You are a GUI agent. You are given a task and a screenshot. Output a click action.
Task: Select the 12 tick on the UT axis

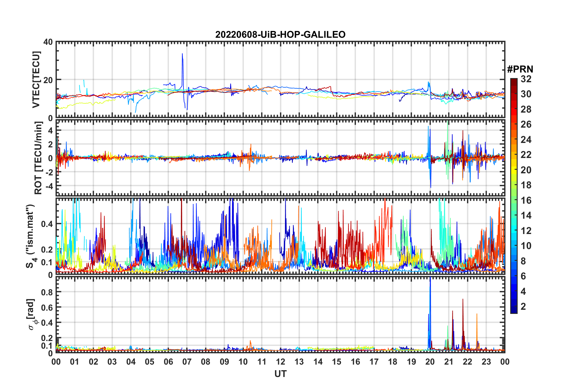[280, 362]
